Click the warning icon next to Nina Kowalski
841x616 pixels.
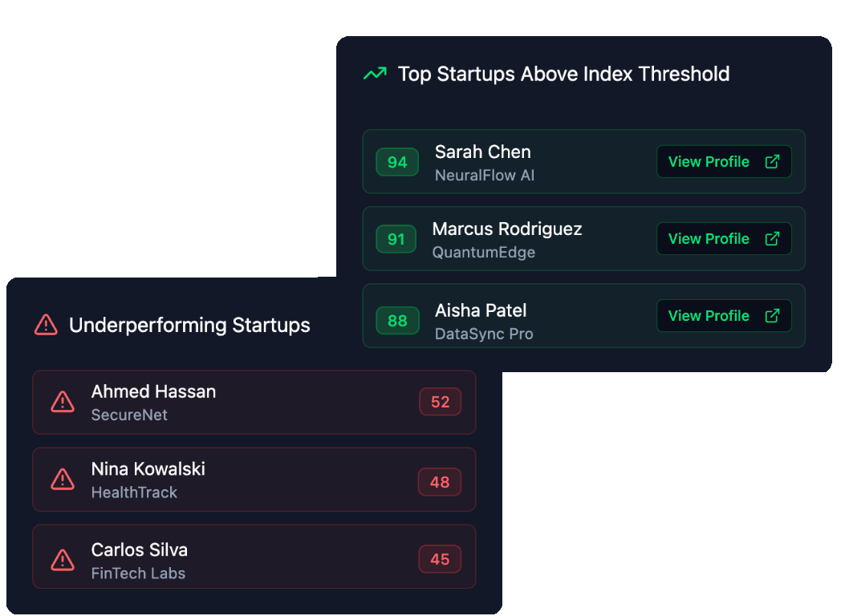(62, 479)
